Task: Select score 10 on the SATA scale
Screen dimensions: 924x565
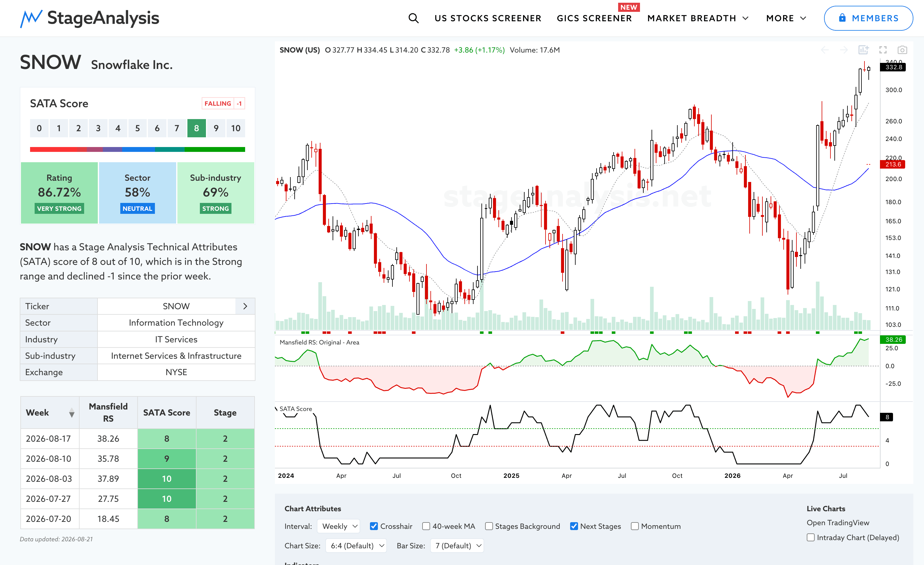Action: tap(235, 128)
